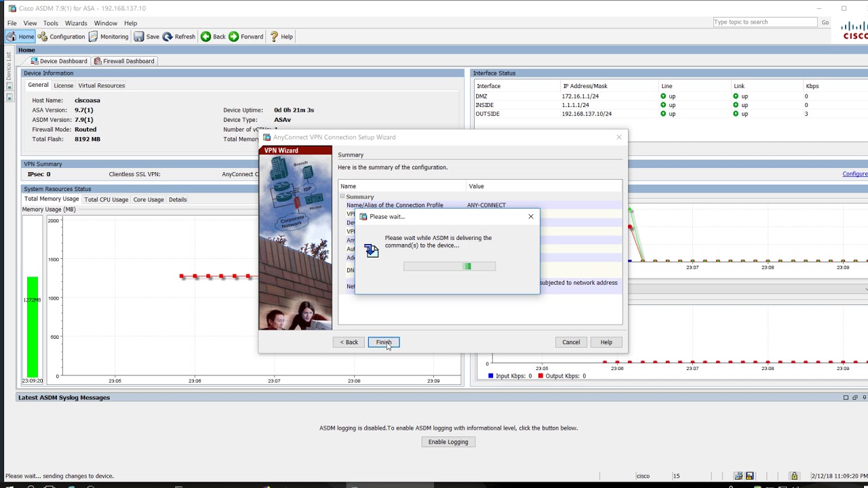
Task: Click the Value column header in summary table
Action: click(x=544, y=186)
